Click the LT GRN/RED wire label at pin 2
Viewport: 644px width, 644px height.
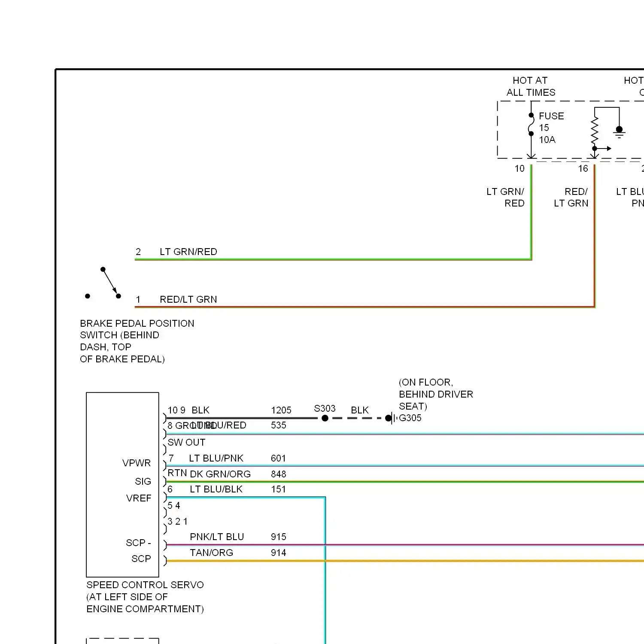click(188, 252)
